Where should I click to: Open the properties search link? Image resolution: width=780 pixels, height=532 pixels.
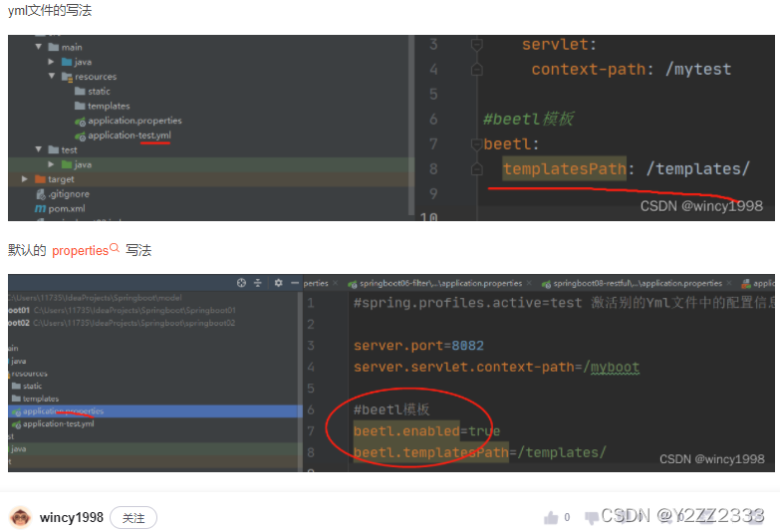click(80, 250)
